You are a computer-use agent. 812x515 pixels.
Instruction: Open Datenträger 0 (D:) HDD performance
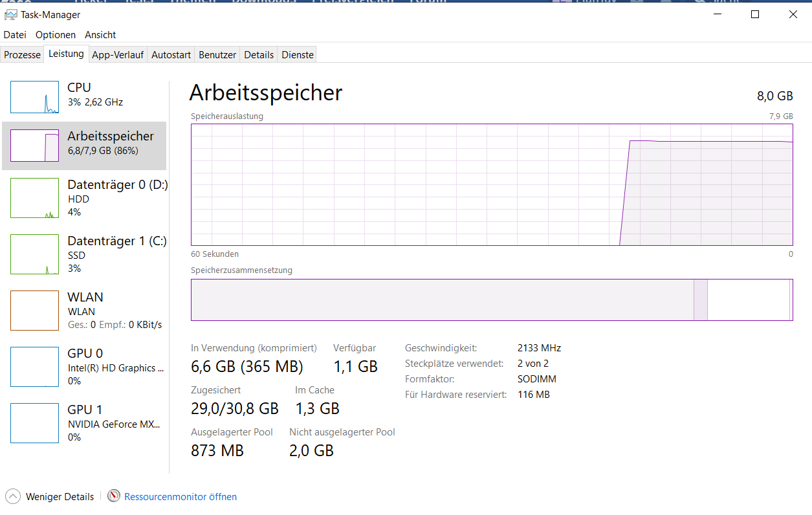[x=84, y=198]
